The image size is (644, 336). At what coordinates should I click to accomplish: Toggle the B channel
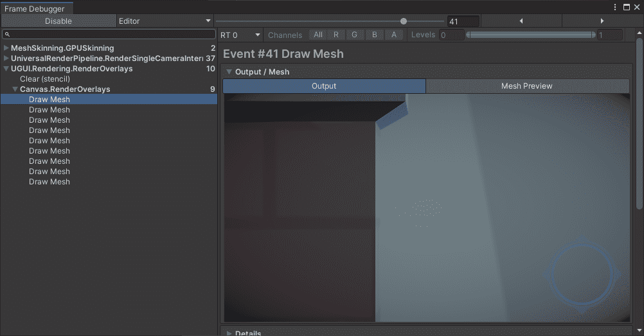(374, 35)
